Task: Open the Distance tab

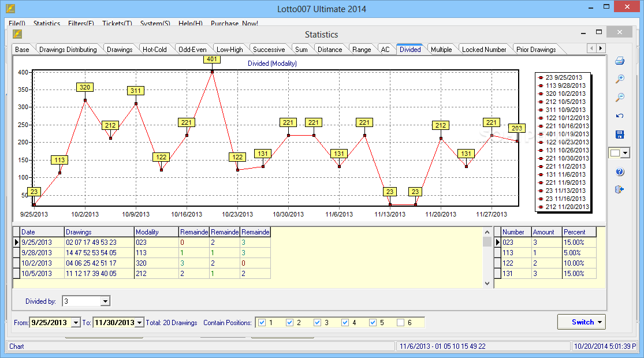Action: (330, 49)
